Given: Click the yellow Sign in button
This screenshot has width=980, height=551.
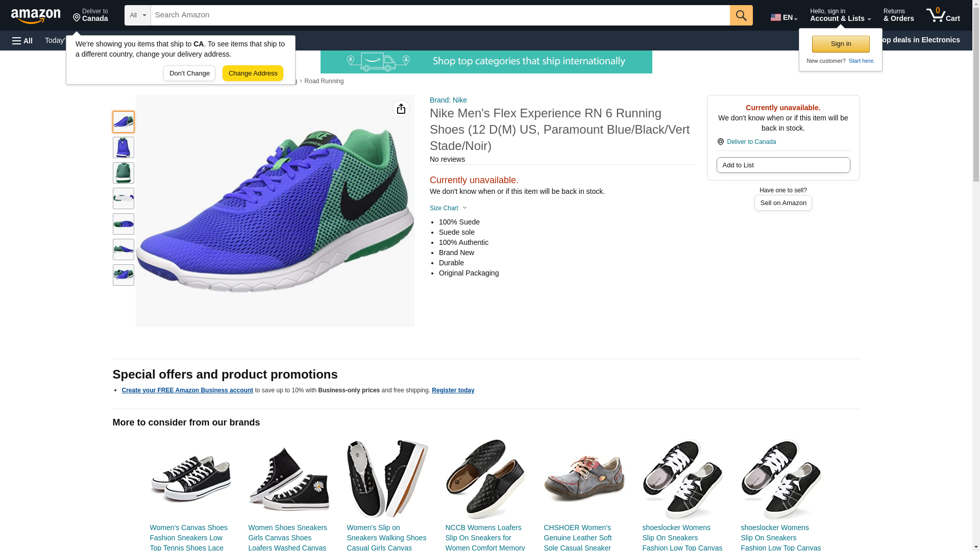Looking at the screenshot, I should (840, 44).
